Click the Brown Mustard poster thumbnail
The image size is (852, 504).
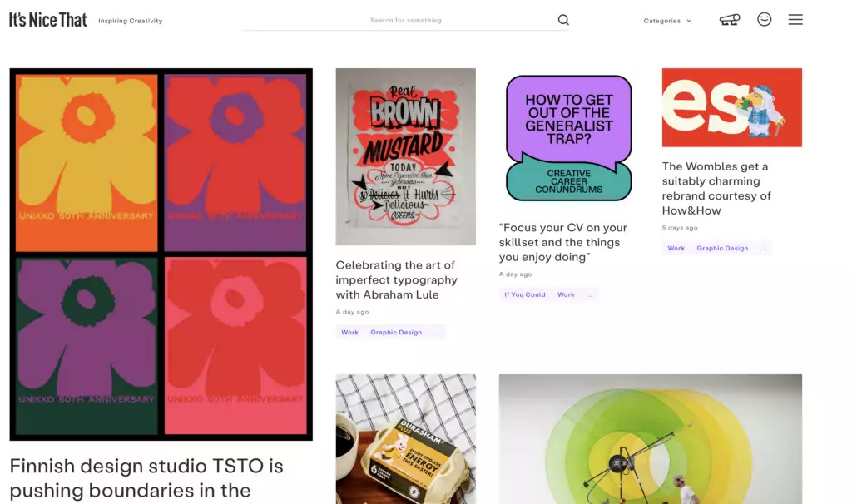(x=405, y=156)
